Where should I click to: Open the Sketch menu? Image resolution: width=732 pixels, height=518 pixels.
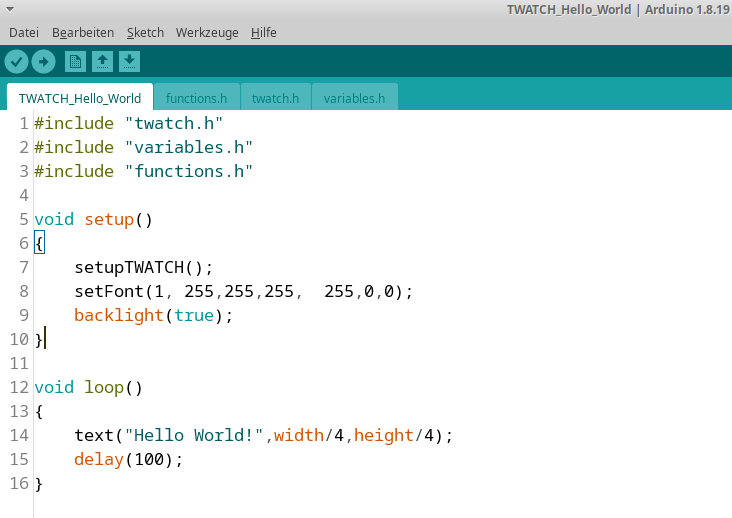click(x=145, y=32)
